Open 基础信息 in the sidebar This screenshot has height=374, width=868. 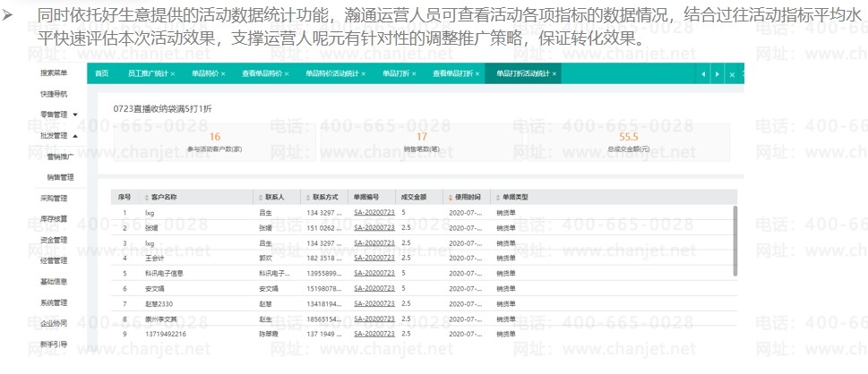click(x=54, y=282)
